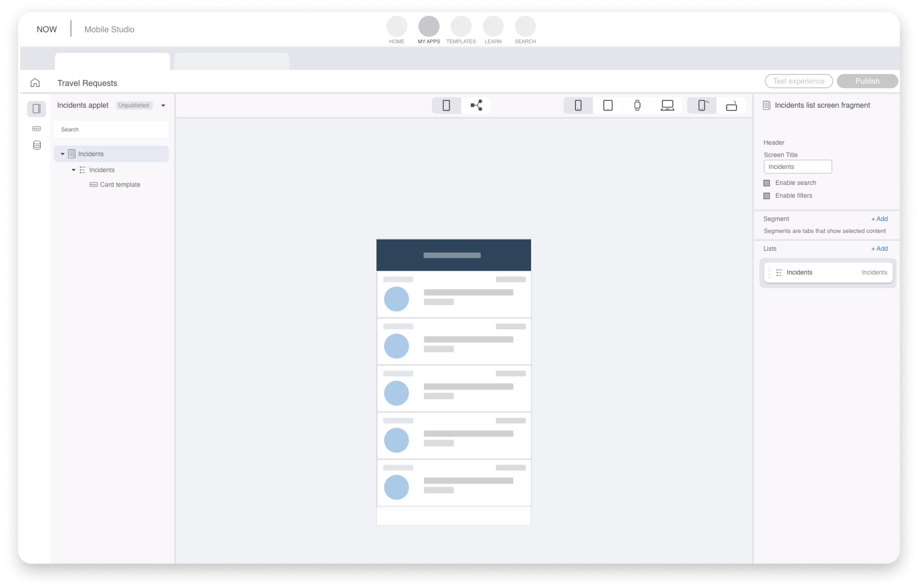
Task: Select the smartwatch device preview icon
Action: pyautogui.click(x=637, y=105)
